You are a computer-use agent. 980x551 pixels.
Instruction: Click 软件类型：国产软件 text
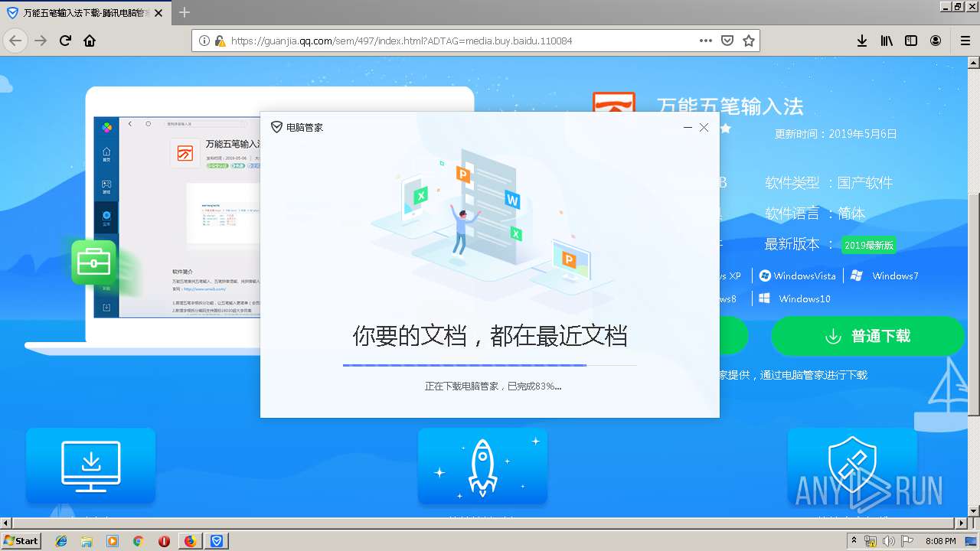[x=829, y=183]
